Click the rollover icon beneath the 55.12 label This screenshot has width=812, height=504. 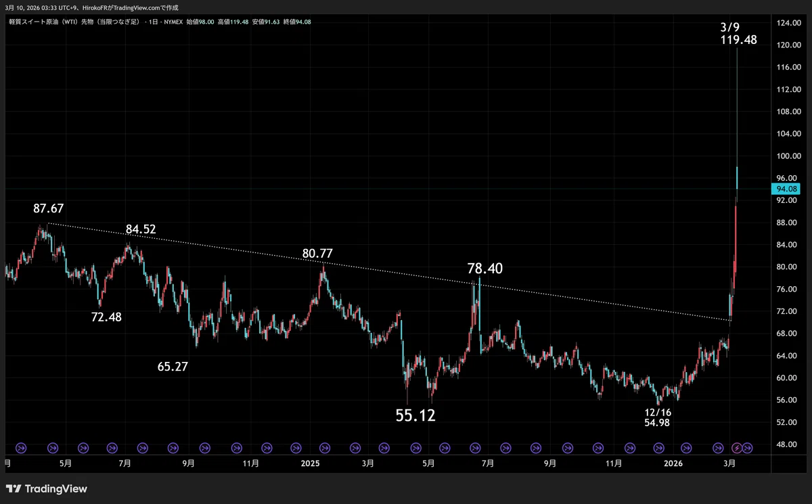point(415,447)
